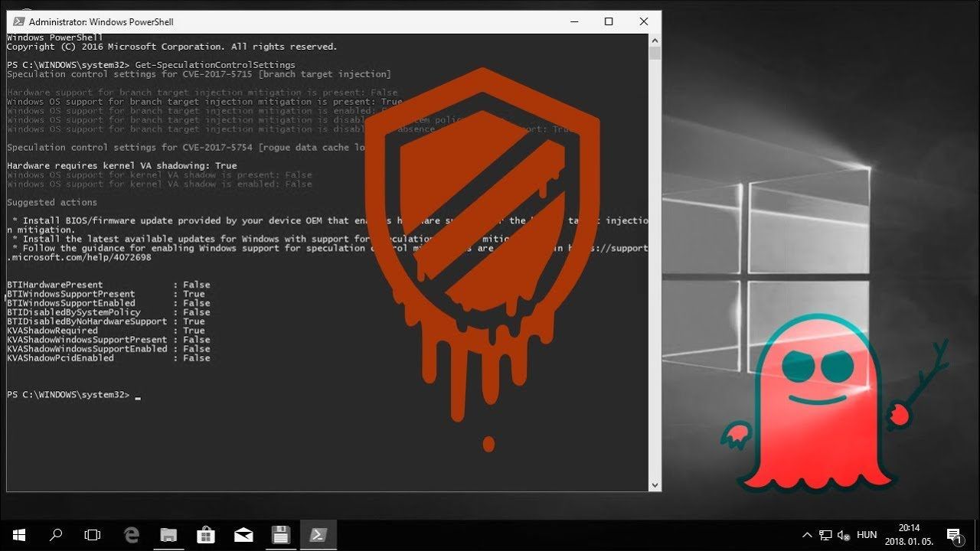This screenshot has height=551, width=980.
Task: Expand the hidden system tray icons chevron
Action: tap(806, 535)
